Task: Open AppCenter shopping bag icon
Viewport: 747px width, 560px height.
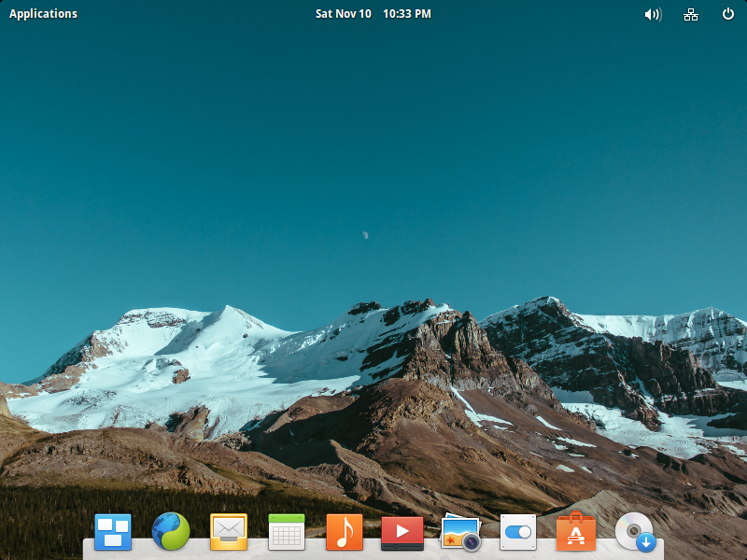Action: pos(576,532)
